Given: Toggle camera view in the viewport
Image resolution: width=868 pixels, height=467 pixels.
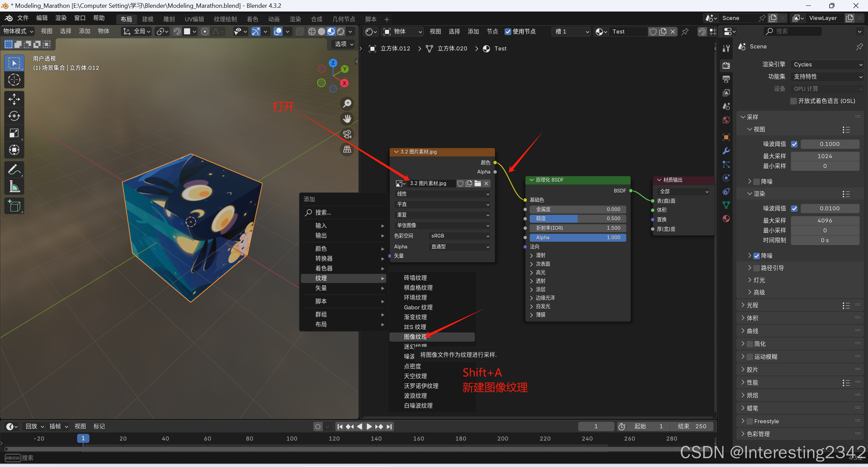Looking at the screenshot, I should click(x=347, y=134).
